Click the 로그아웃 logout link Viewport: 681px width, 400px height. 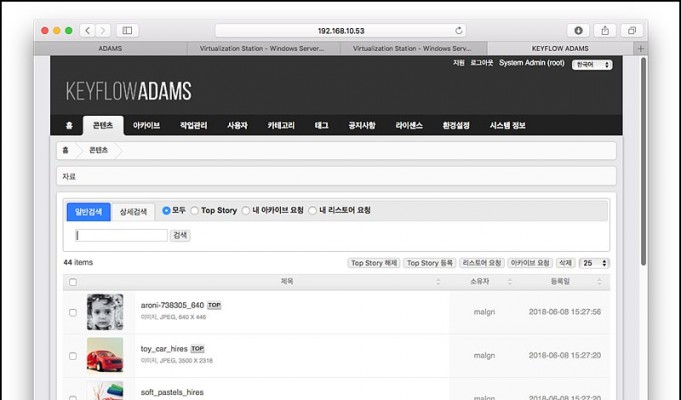[x=482, y=63]
